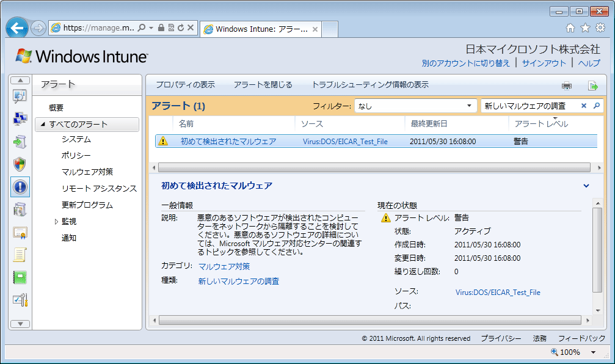The height and width of the screenshot is (364, 615).
Task: Click トラブルシューティング情報の表示 in toolbar
Action: click(370, 85)
